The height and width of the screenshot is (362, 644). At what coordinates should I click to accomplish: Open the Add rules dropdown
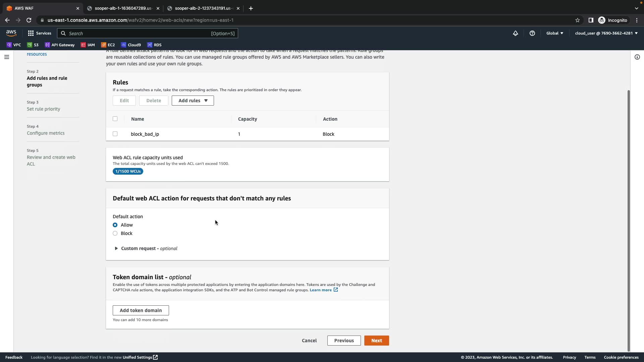coord(193,101)
